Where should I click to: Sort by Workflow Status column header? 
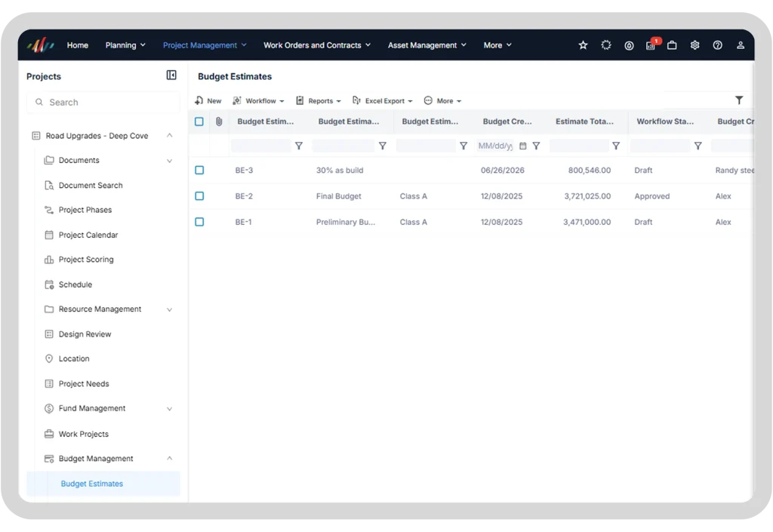pos(665,121)
